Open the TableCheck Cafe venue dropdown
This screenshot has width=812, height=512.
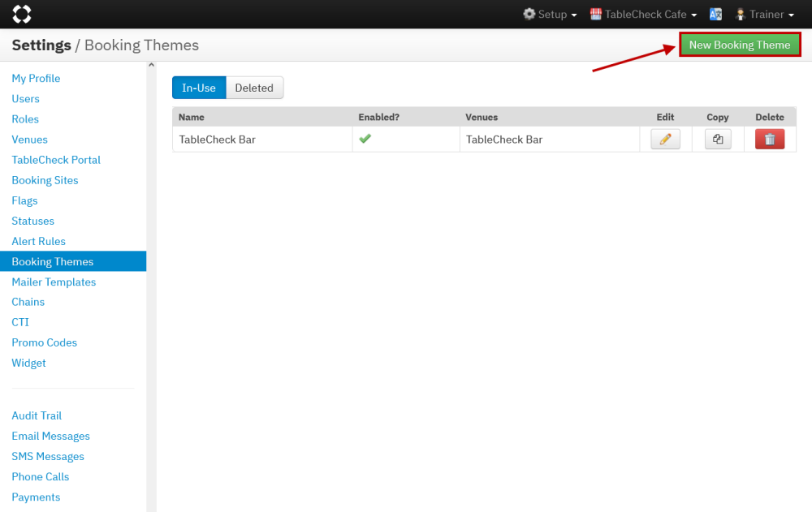(x=644, y=14)
